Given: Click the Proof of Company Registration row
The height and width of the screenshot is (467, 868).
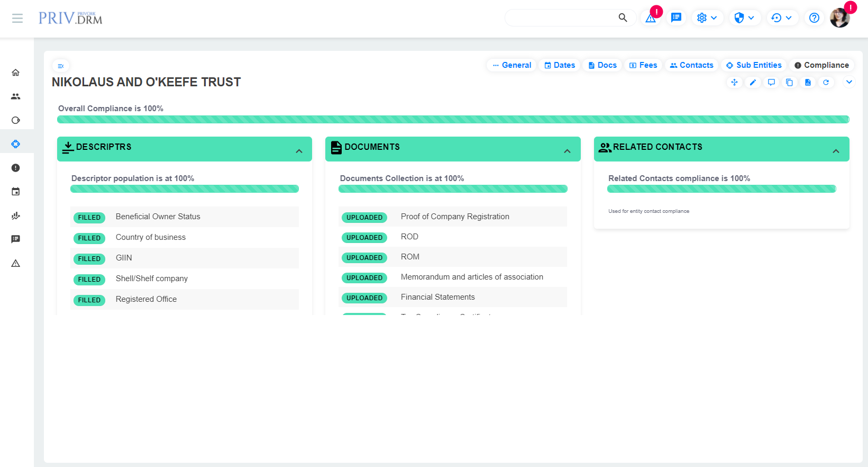Looking at the screenshot, I should 454,217.
